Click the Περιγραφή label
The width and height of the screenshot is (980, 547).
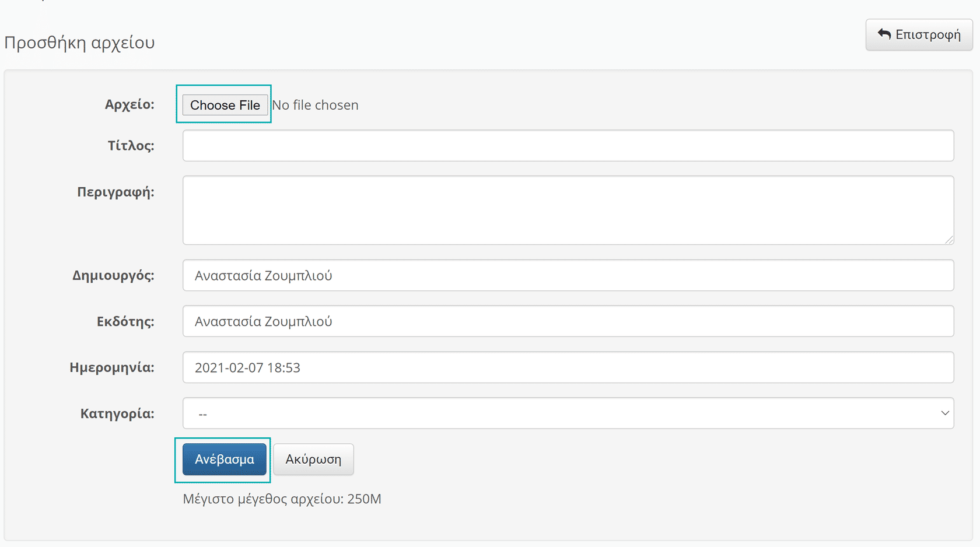116,192
